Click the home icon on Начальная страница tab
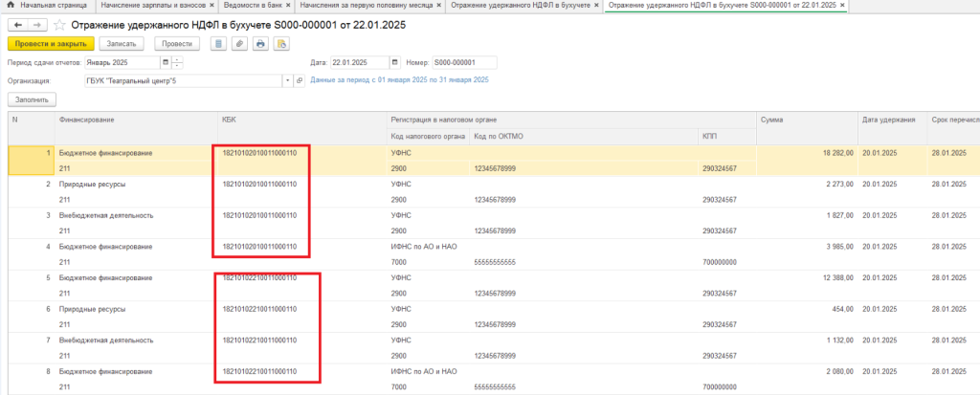Viewport: 980px width, 395px height. pyautogui.click(x=10, y=5)
